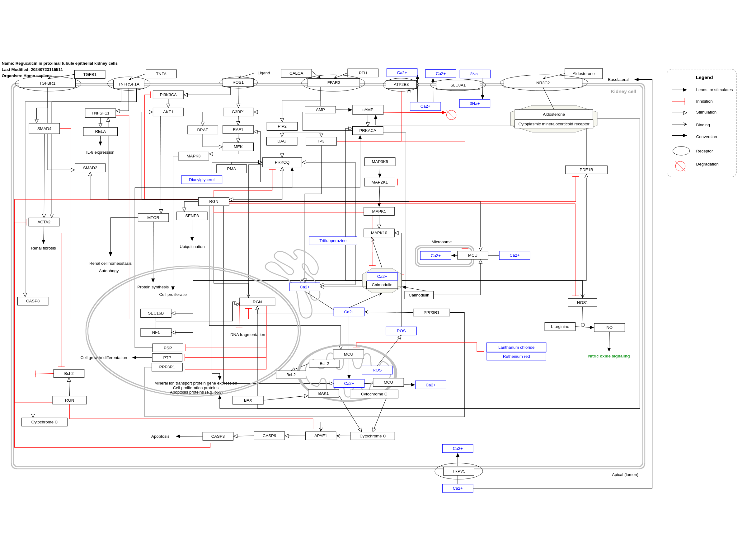
Task: Select the Lanthanum chloride box
Action: (x=517, y=348)
